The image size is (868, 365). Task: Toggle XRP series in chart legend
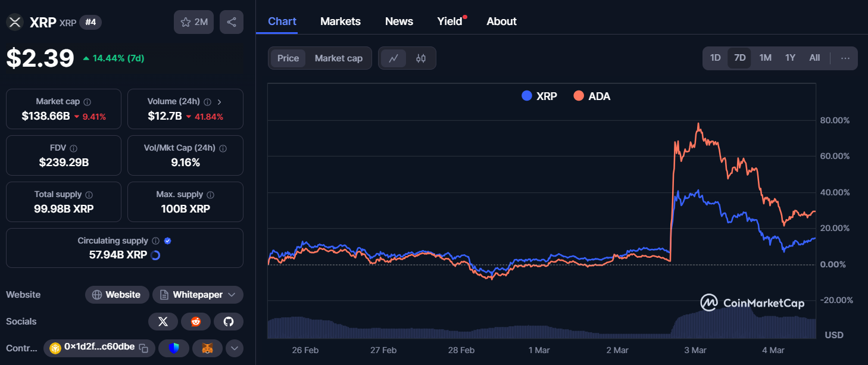click(539, 96)
